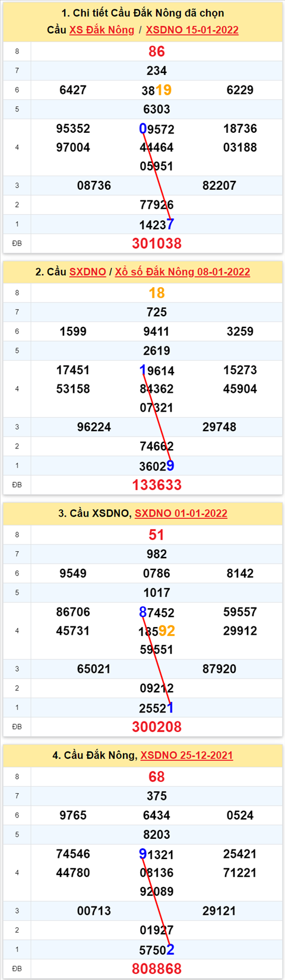Screen dimensions: 285x980
Task: Select prize 6 number 1599
Action: click(73, 332)
